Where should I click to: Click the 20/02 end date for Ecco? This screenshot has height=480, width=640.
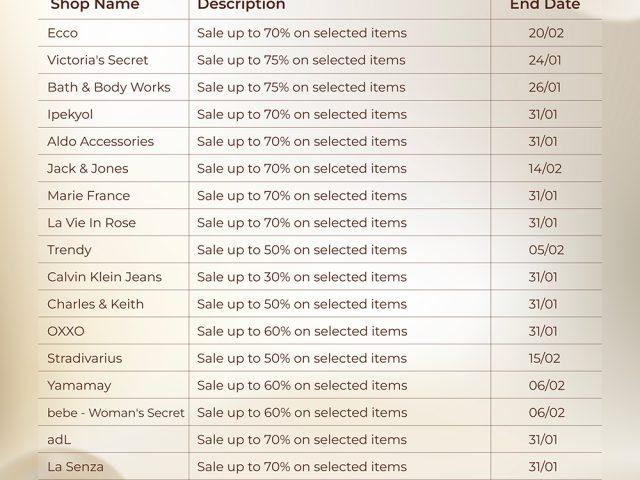pyautogui.click(x=546, y=33)
